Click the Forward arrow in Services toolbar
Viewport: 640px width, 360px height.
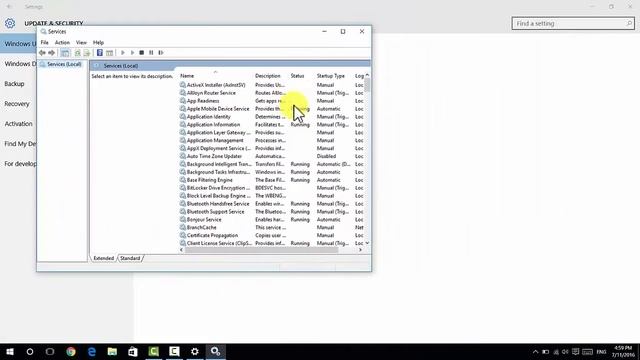click(x=51, y=53)
